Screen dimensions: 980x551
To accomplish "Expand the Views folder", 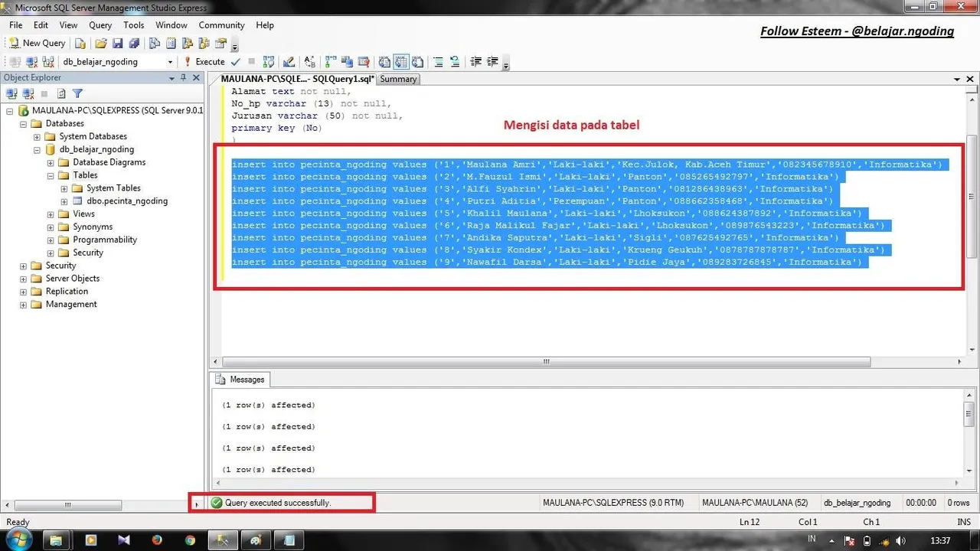I will click(51, 214).
